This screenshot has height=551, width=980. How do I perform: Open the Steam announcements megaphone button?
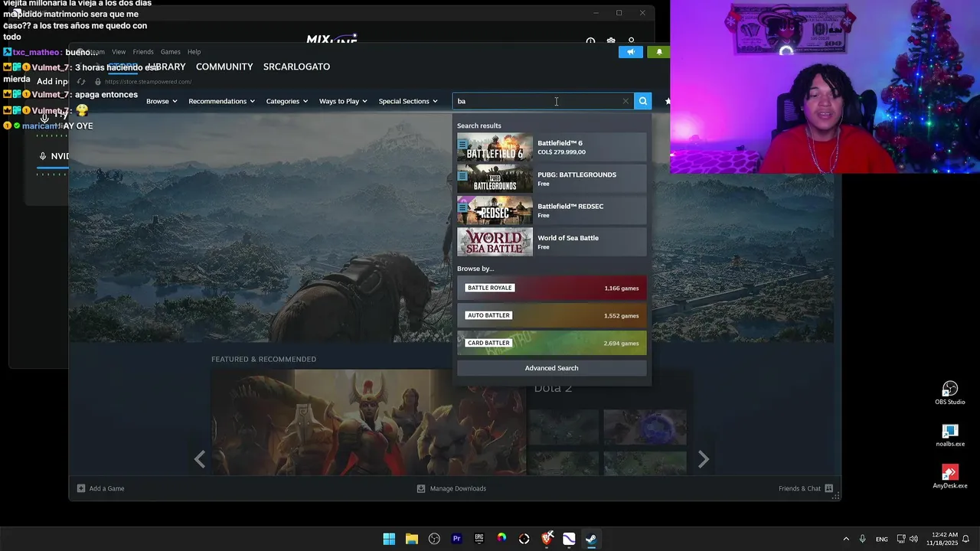630,52
